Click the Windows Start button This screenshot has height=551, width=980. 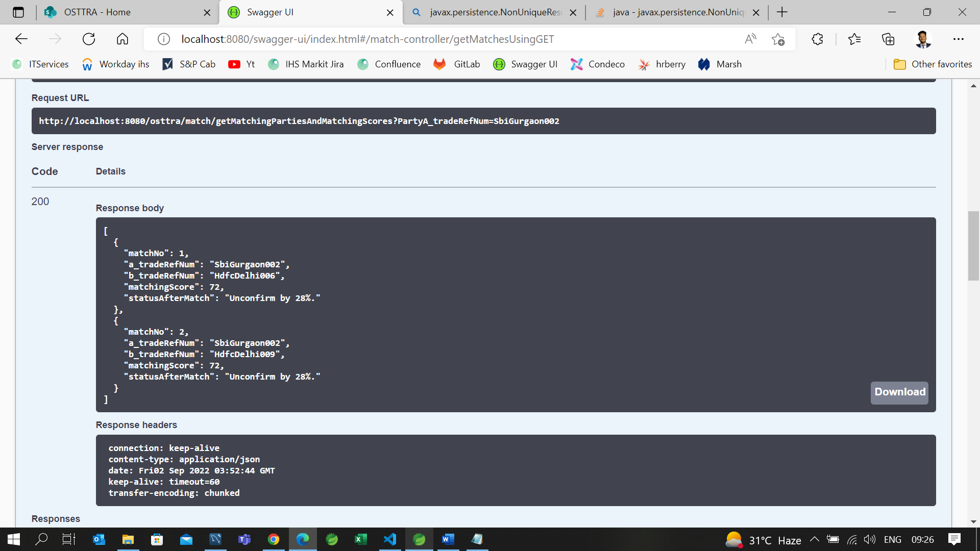[x=14, y=539]
